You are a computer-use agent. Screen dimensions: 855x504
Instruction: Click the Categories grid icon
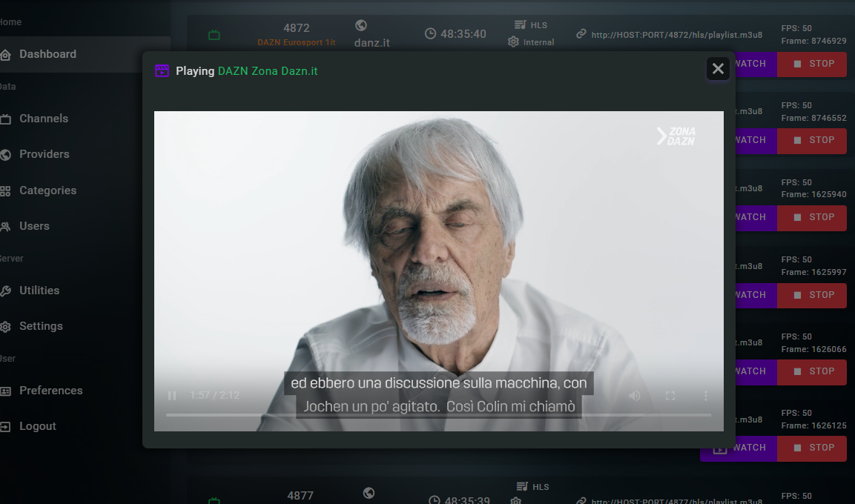pyautogui.click(x=5, y=191)
